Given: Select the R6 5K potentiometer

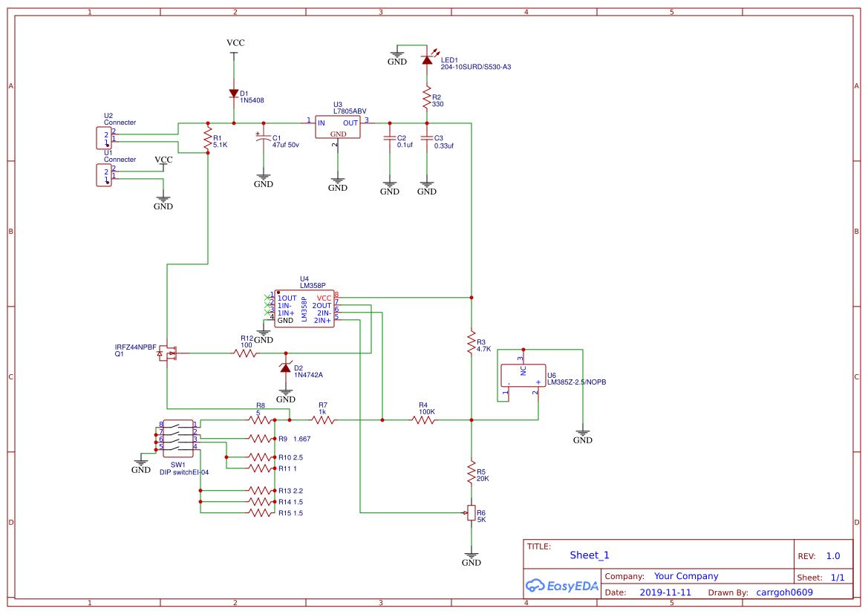Looking at the screenshot, I should point(472,512).
